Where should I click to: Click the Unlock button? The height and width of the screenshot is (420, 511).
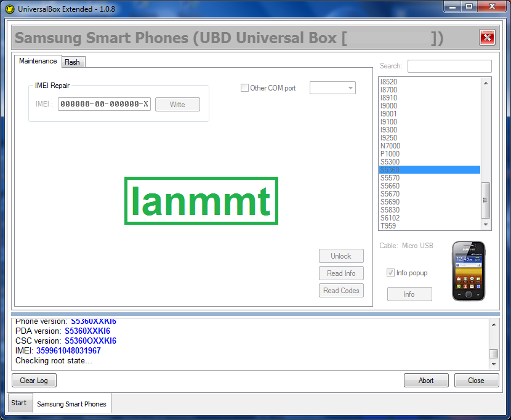tap(341, 256)
